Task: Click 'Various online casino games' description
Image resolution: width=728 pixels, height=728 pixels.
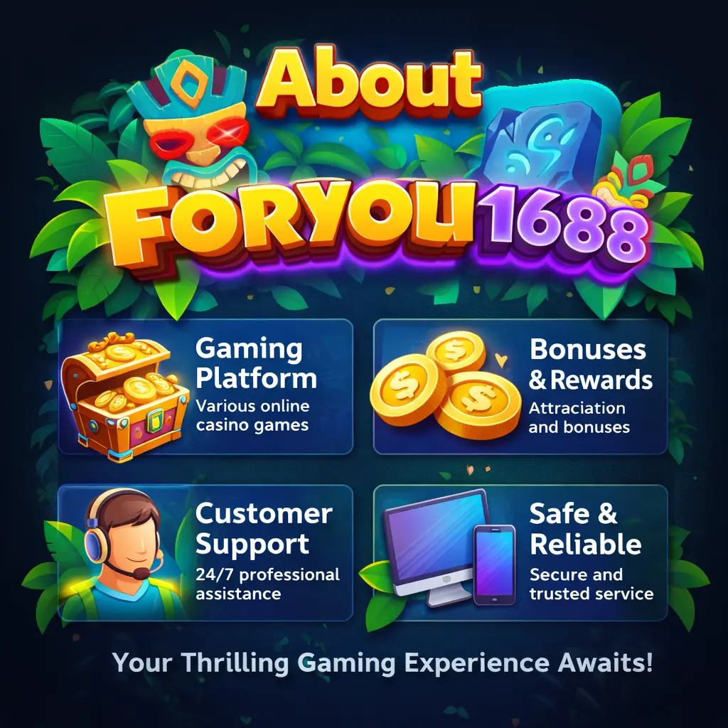Action: (x=252, y=415)
